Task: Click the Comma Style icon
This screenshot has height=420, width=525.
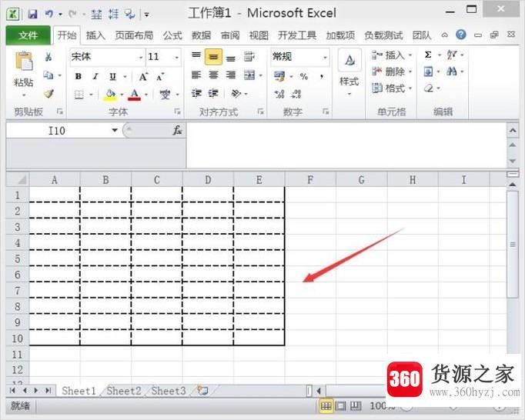Action: [322, 77]
